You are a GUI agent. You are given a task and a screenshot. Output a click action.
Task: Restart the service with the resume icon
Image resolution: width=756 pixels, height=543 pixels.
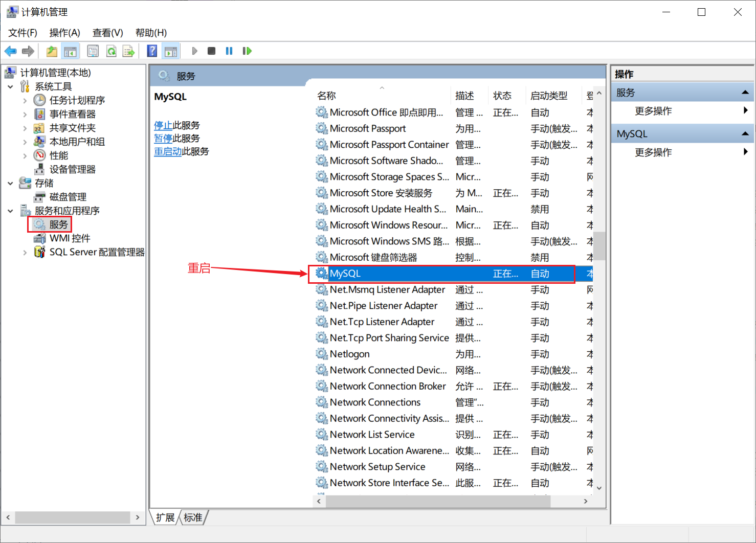[247, 51]
